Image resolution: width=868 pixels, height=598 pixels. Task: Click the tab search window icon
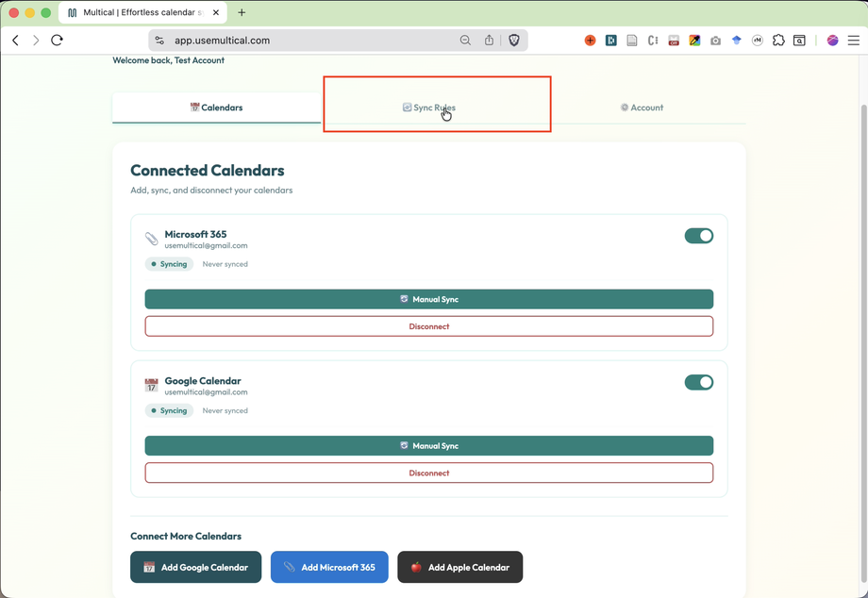click(799, 41)
